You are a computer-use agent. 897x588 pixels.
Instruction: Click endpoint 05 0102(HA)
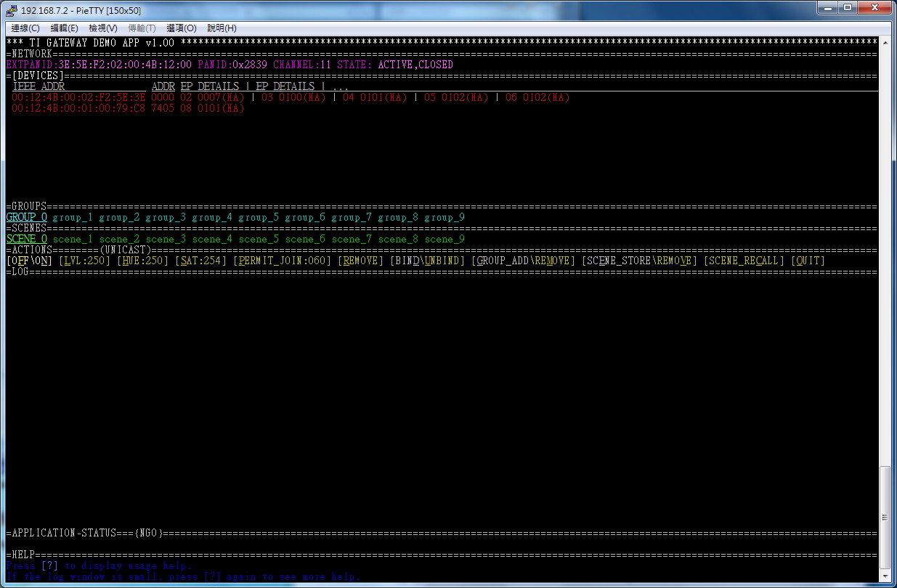click(x=456, y=97)
